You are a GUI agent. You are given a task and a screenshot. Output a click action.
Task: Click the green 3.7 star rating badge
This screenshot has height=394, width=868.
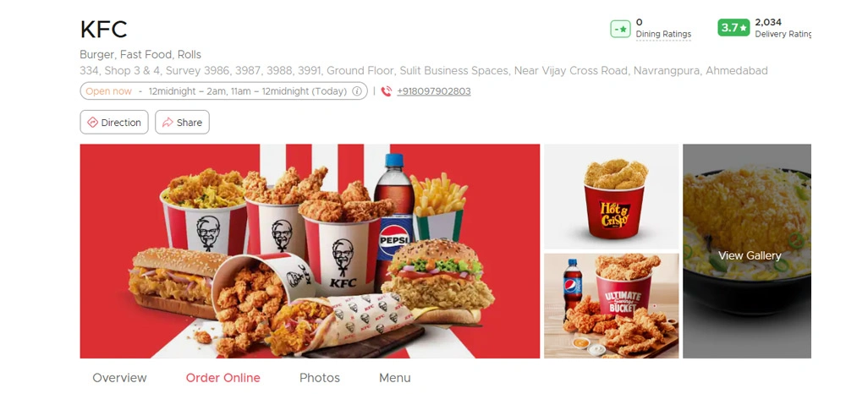(734, 28)
